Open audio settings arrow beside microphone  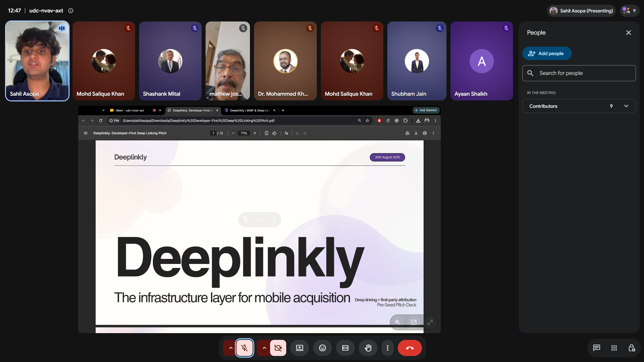point(230,348)
